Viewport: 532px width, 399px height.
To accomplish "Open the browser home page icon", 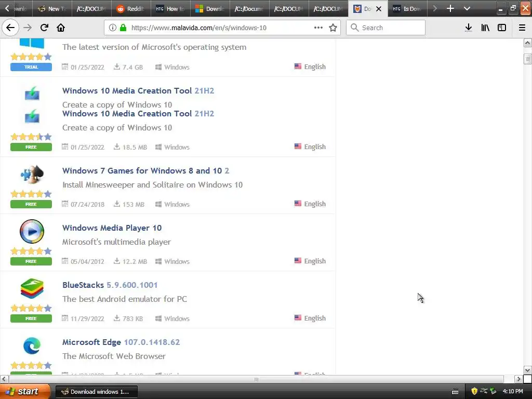I will pyautogui.click(x=61, y=28).
